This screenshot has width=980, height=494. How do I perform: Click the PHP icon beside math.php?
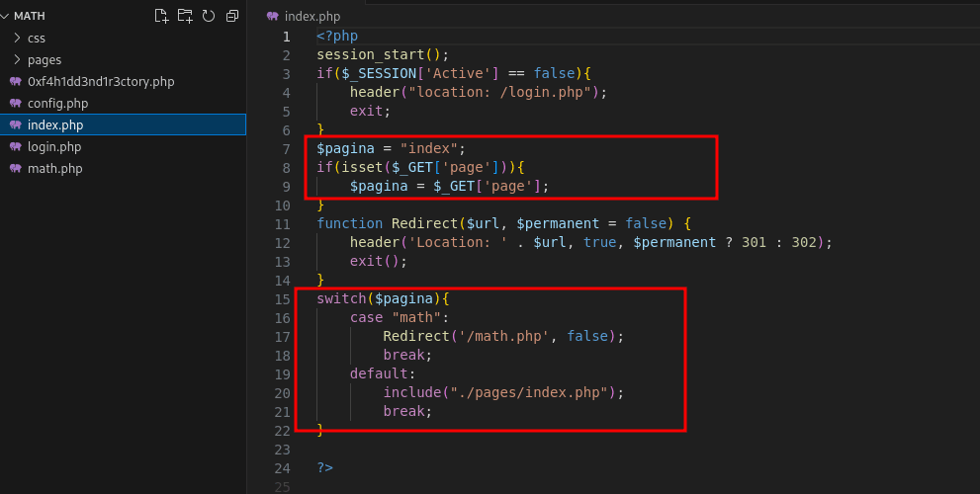[x=16, y=169]
